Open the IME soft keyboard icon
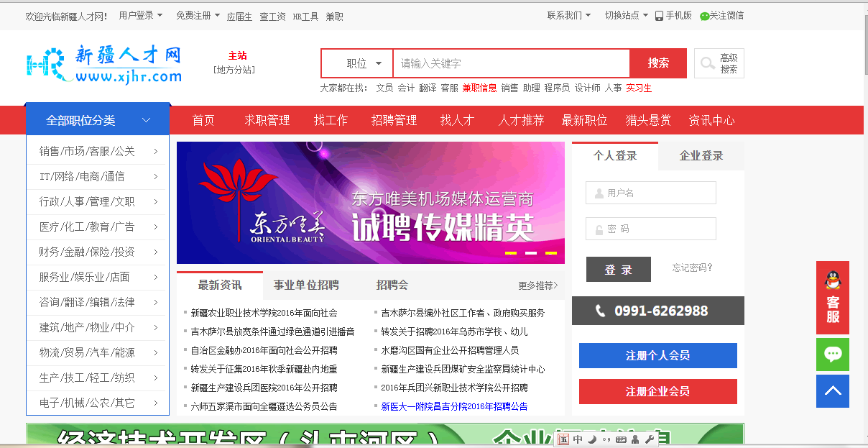 click(x=621, y=439)
